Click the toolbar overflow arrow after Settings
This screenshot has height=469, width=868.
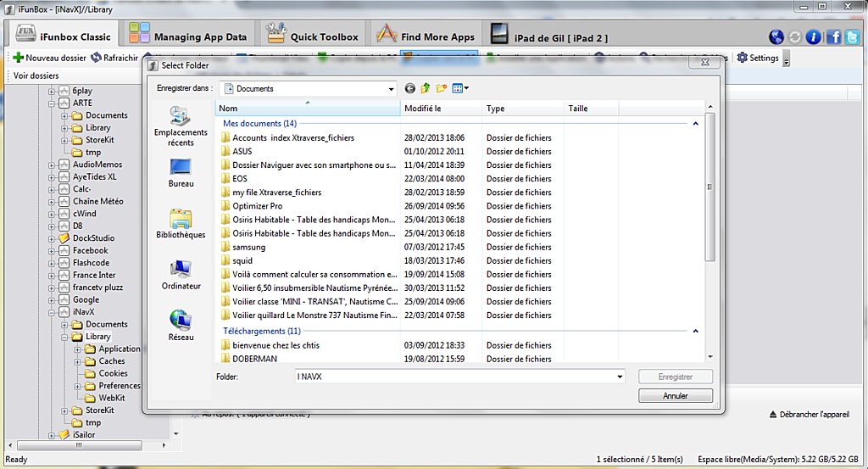pos(786,59)
